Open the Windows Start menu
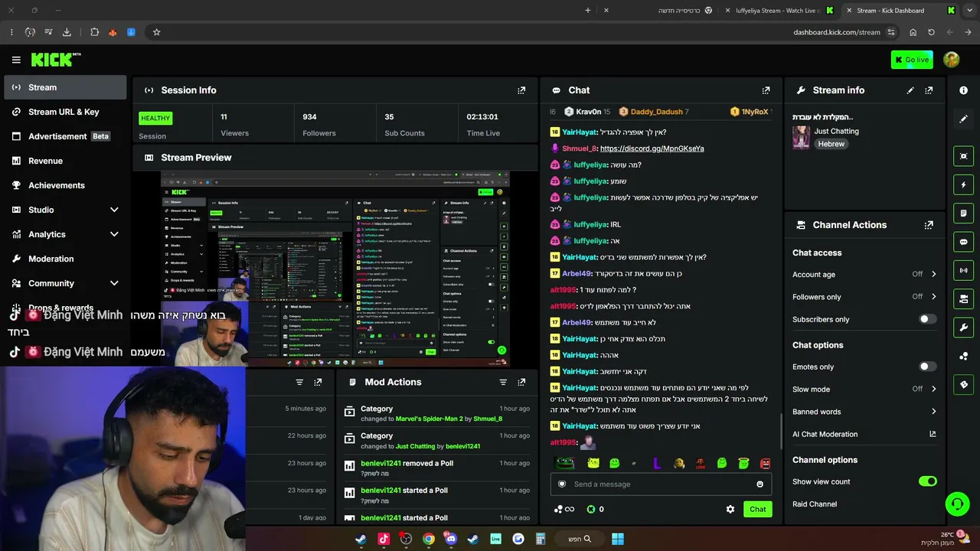This screenshot has height=551, width=980. coord(617,539)
